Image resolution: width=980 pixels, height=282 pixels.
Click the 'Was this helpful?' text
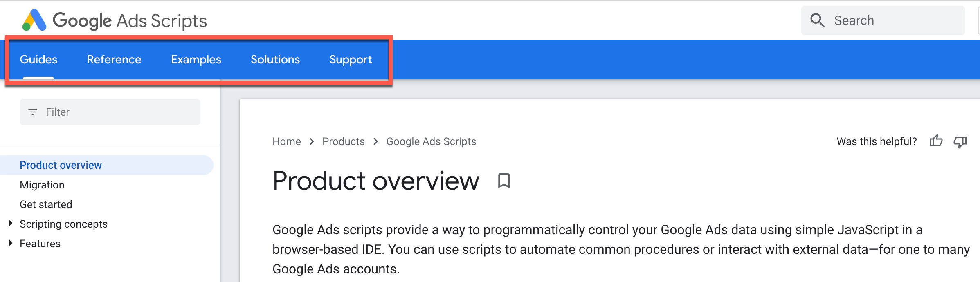(x=877, y=141)
